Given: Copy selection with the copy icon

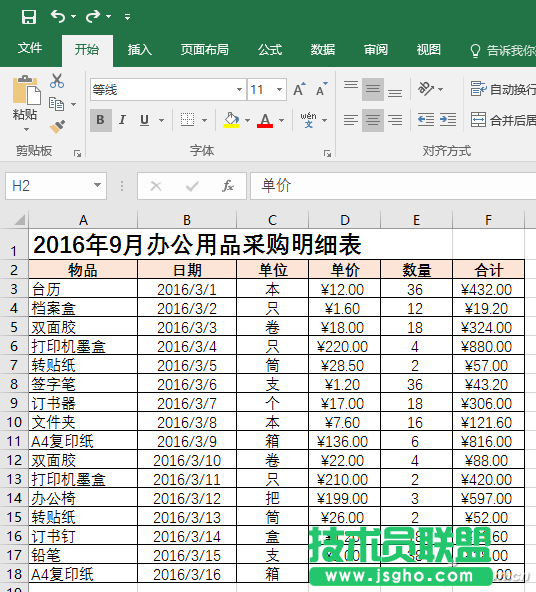Looking at the screenshot, I should click(x=57, y=103).
